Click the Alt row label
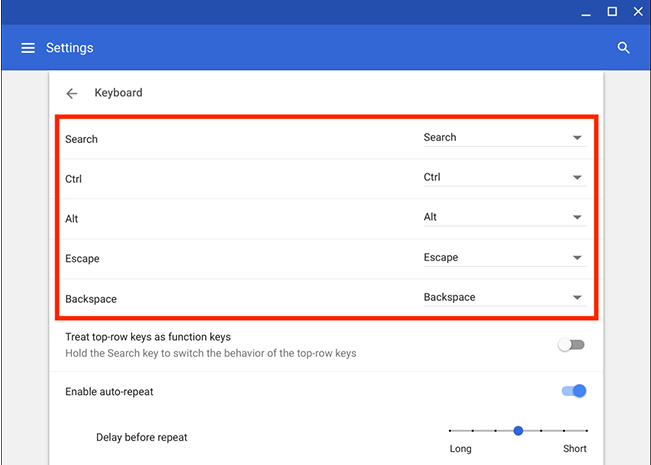This screenshot has width=651, height=465. (x=71, y=219)
